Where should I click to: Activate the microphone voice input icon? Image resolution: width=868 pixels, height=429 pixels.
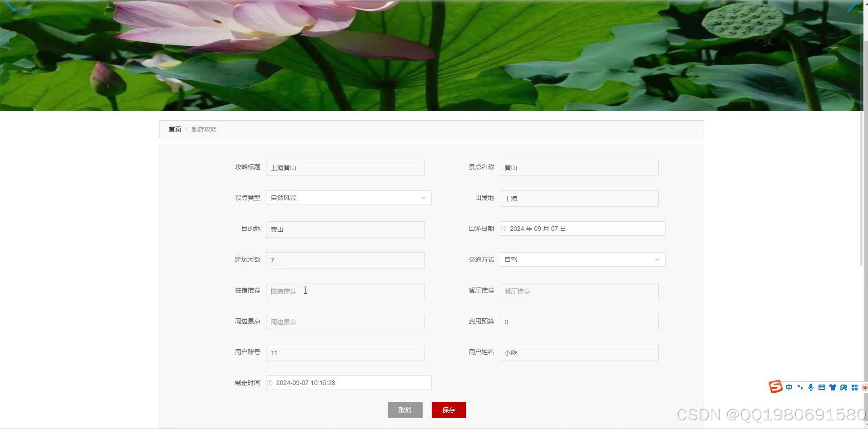click(810, 387)
